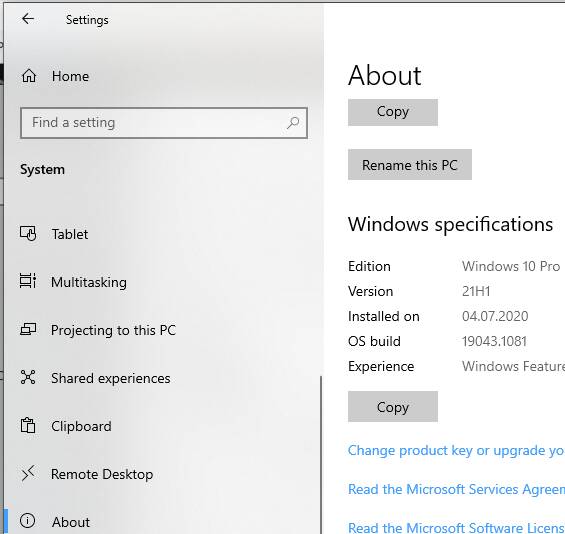Click the installed date 04.07.2020

click(x=495, y=316)
